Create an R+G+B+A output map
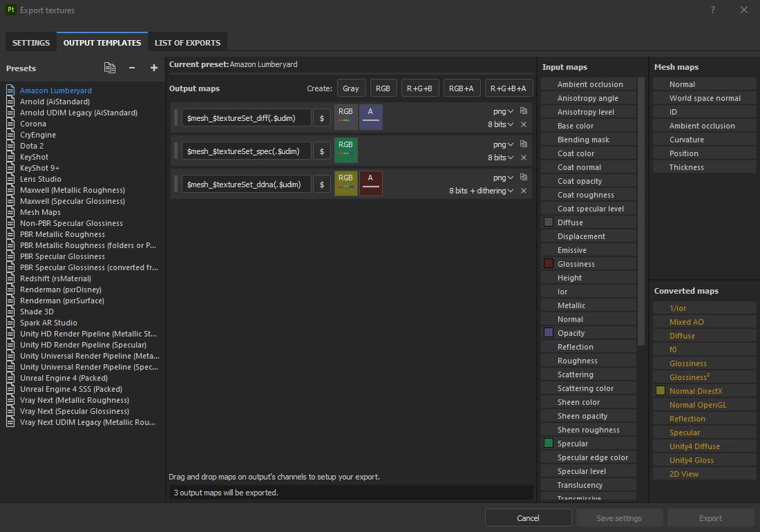This screenshot has width=760, height=532. tap(509, 88)
